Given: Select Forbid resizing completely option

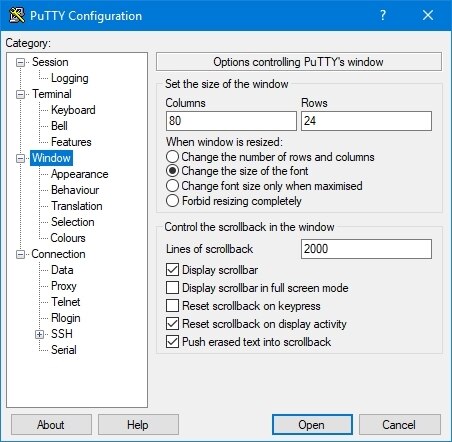Looking at the screenshot, I should coord(172,201).
